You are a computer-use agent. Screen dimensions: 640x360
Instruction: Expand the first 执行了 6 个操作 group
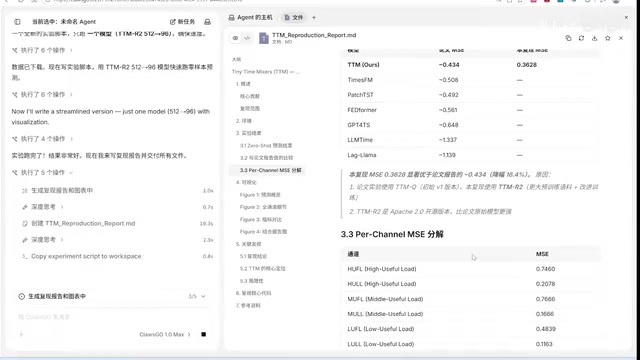[42, 50]
